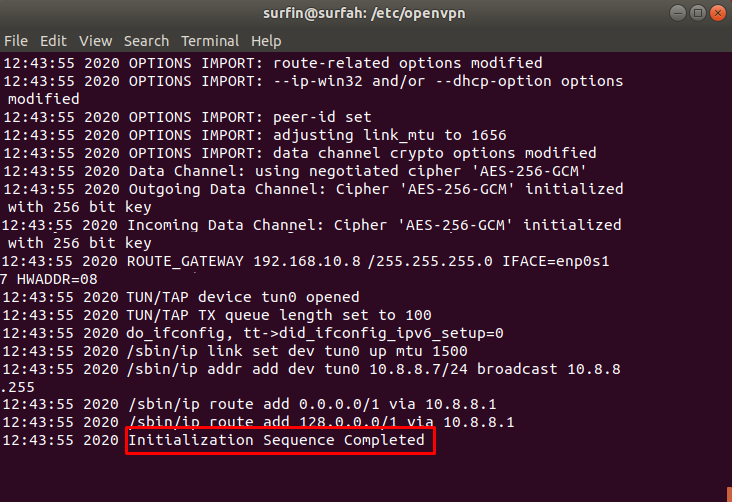The image size is (732, 502).
Task: Click the surfin@surfah title bar text
Action: click(x=365, y=13)
